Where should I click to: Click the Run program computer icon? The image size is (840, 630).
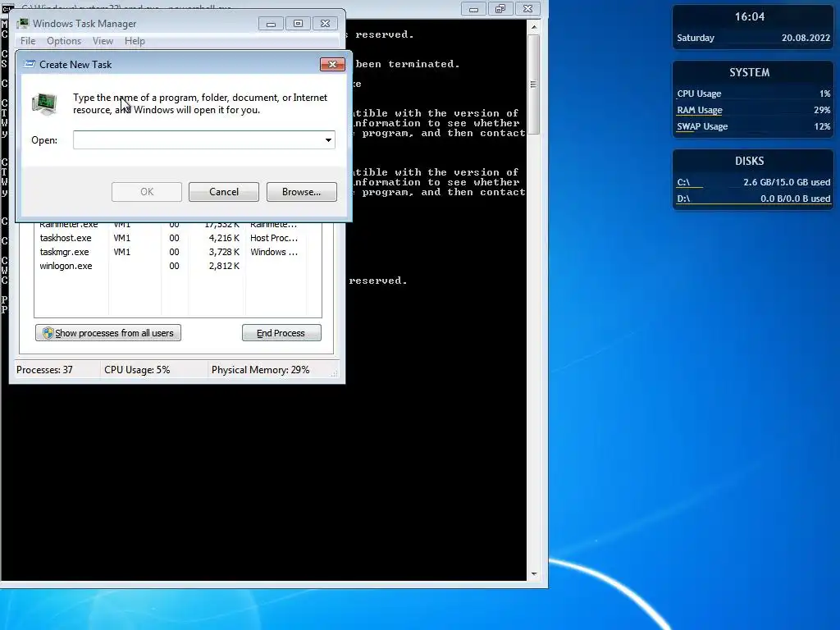point(44,103)
